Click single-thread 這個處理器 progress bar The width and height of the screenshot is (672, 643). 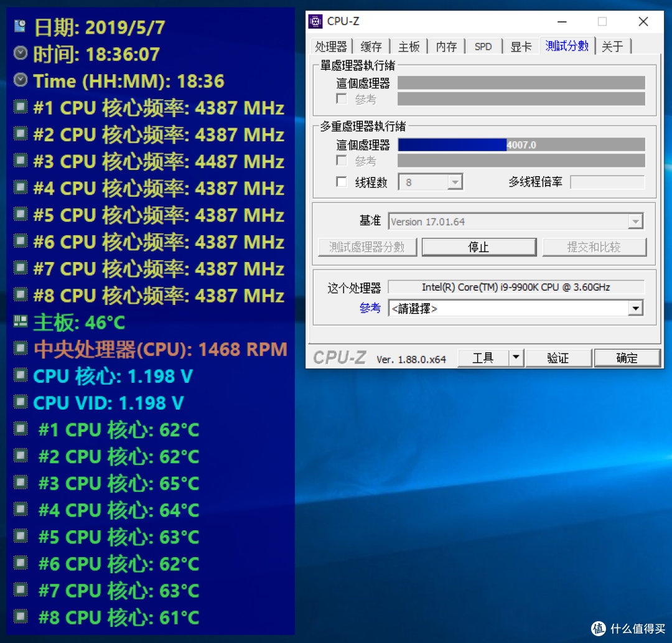[521, 83]
